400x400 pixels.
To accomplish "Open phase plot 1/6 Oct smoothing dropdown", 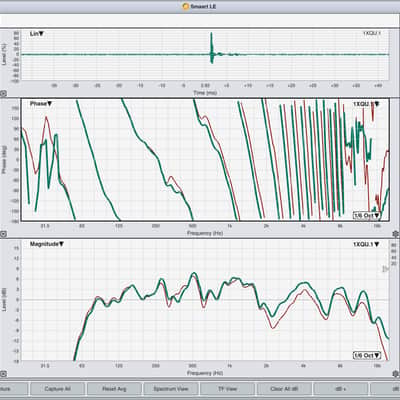I will [367, 215].
